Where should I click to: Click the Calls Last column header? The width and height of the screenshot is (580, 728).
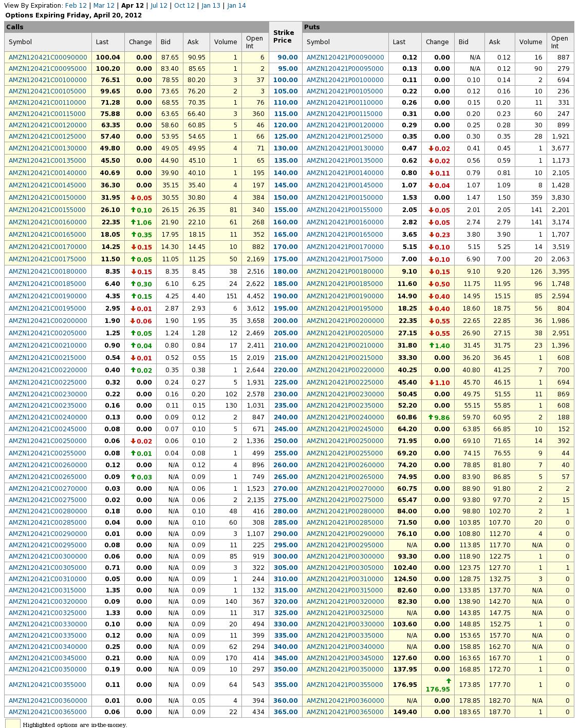tap(108, 42)
